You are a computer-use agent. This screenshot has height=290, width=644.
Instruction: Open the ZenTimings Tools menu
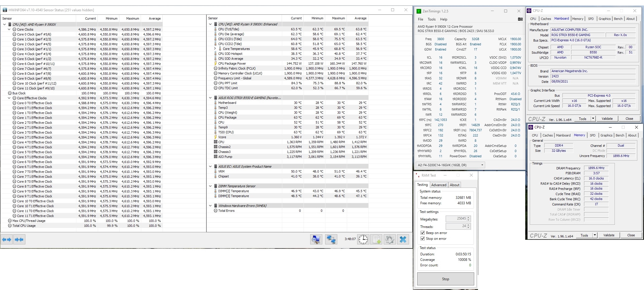(x=432, y=19)
